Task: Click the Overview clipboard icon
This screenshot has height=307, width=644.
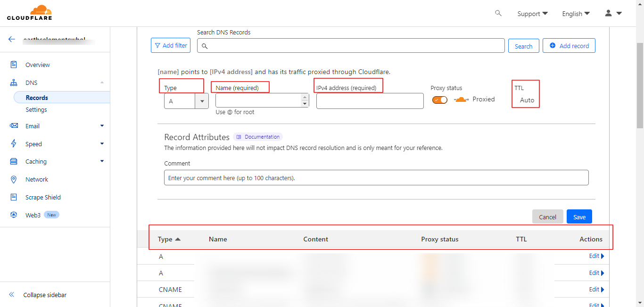Action: coord(14,65)
